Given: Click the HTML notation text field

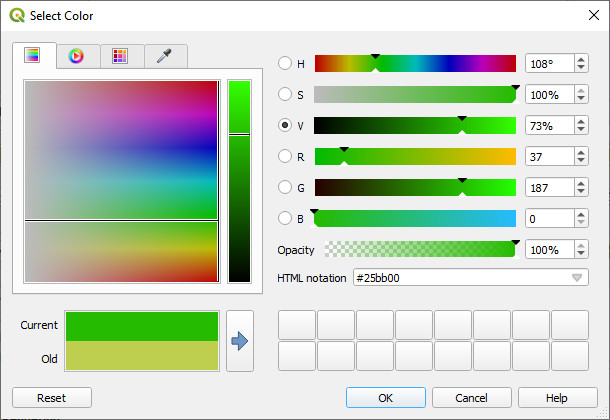Looking at the screenshot, I should (462, 278).
